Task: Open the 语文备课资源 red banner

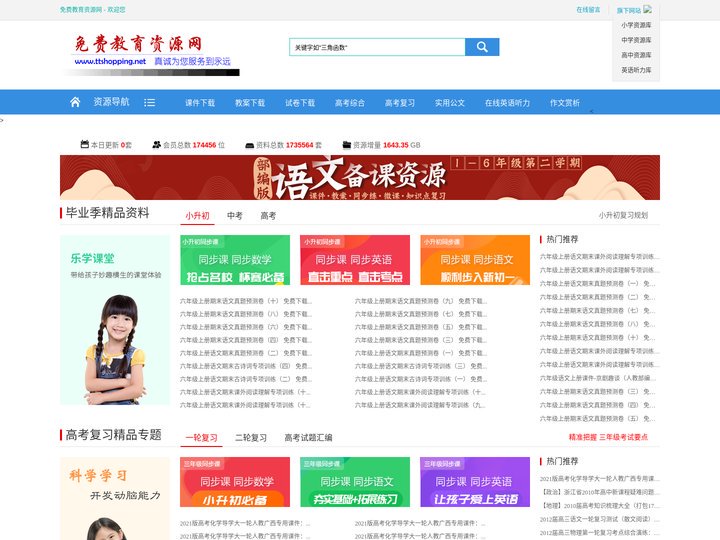Action: (360, 177)
